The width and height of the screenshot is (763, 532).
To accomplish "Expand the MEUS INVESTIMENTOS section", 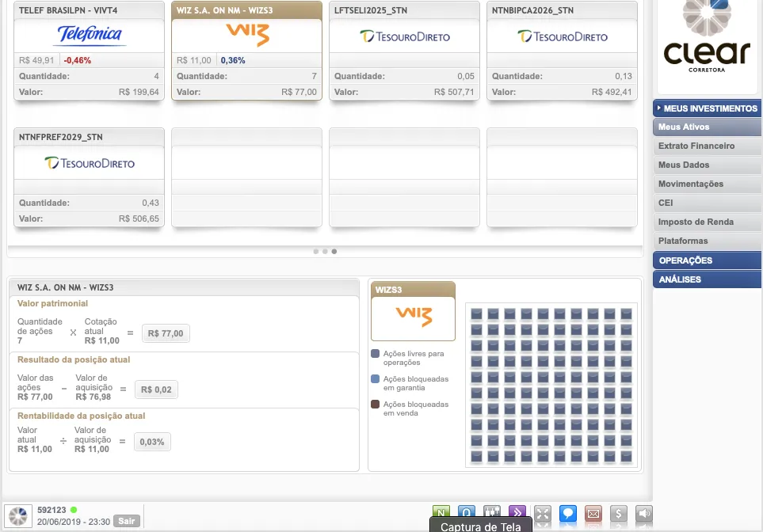I will [707, 108].
